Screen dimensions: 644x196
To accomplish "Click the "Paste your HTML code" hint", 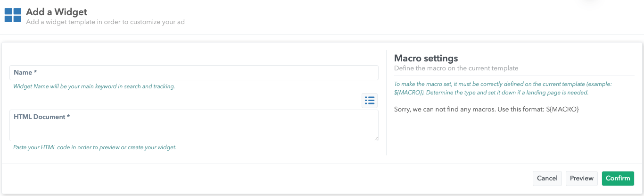I will click(x=95, y=147).
